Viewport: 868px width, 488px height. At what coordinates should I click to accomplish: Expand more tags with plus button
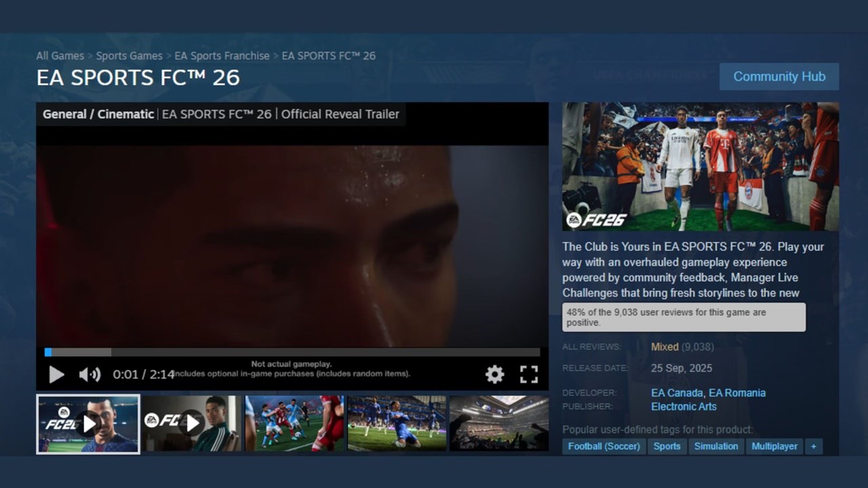point(813,446)
